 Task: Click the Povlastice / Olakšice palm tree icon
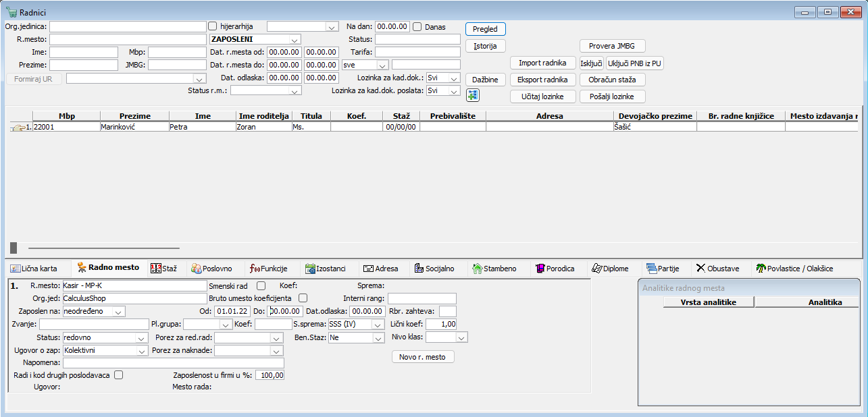tap(761, 269)
